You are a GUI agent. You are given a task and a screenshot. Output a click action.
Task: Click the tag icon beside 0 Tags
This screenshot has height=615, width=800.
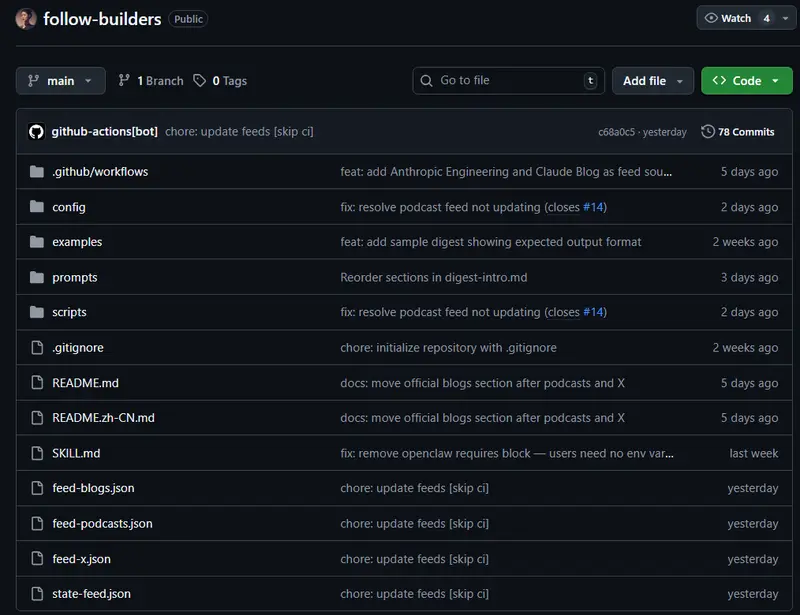[200, 81]
